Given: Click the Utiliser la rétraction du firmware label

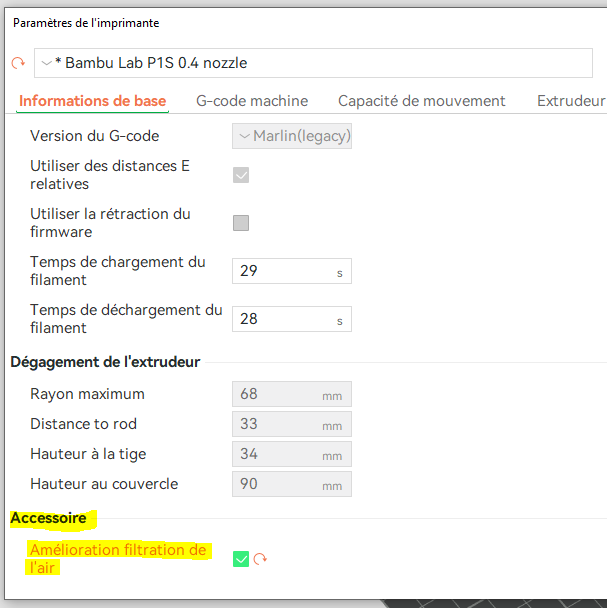Looking at the screenshot, I should point(110,223).
